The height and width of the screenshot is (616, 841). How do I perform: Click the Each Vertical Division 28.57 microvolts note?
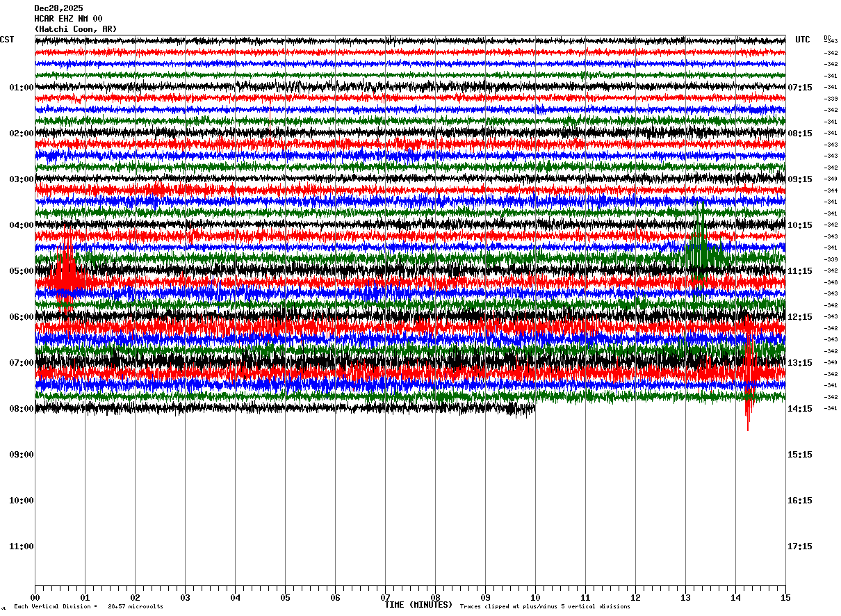(x=88, y=607)
